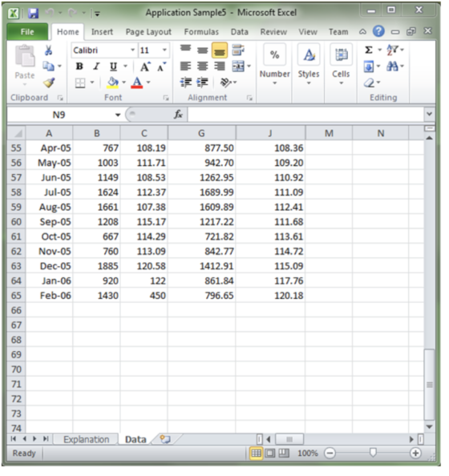Click Increase Indent icon
This screenshot has height=476, width=449.
click(202, 83)
